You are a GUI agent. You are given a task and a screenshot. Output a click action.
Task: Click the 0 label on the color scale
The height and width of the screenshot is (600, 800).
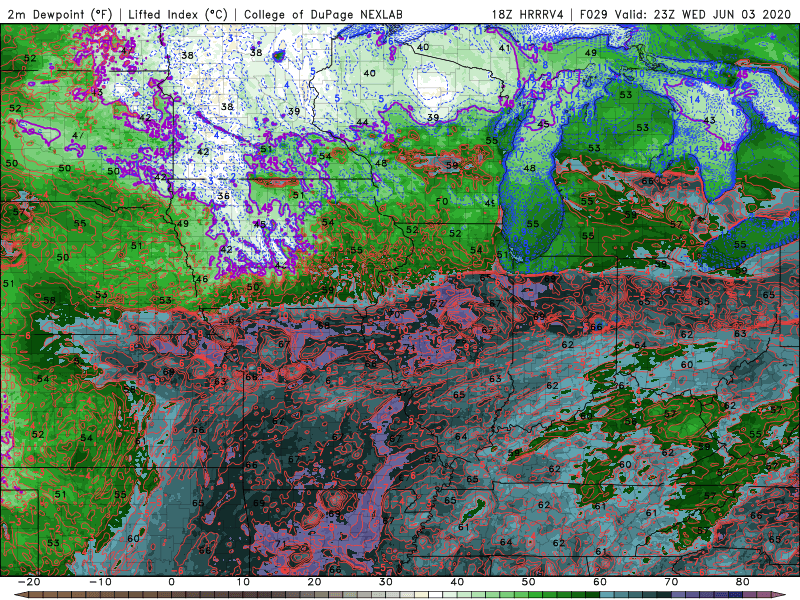click(171, 582)
